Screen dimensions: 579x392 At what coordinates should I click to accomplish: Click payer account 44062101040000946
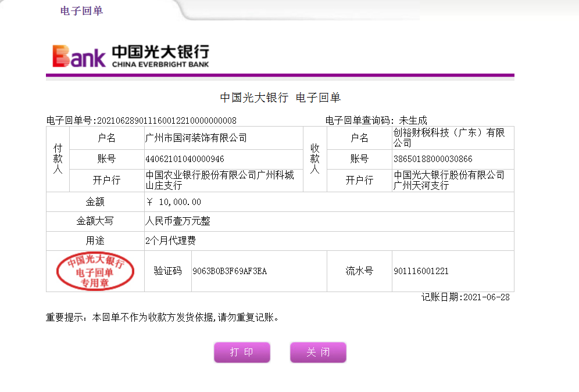pyautogui.click(x=185, y=159)
